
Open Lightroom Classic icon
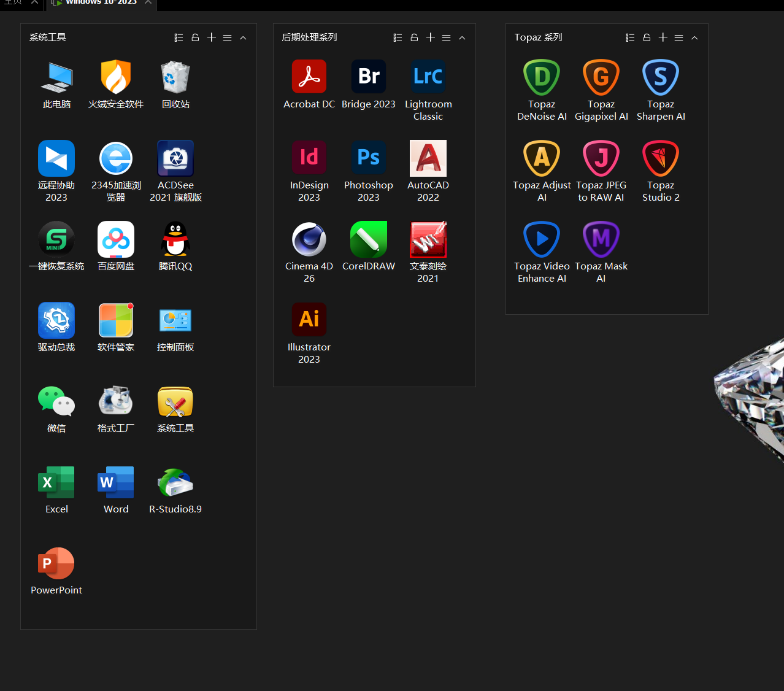click(x=428, y=77)
